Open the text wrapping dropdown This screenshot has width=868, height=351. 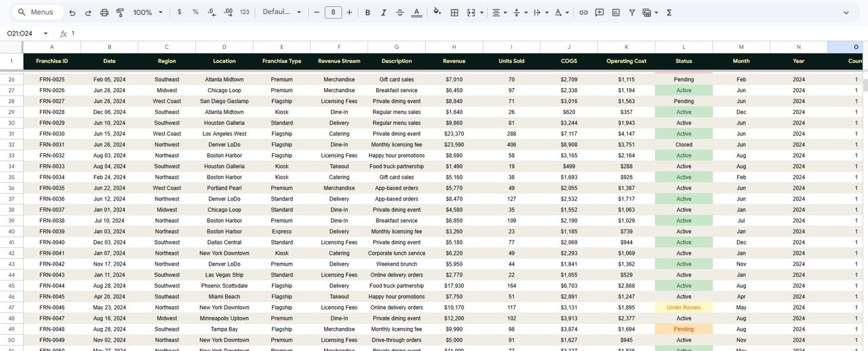point(540,12)
